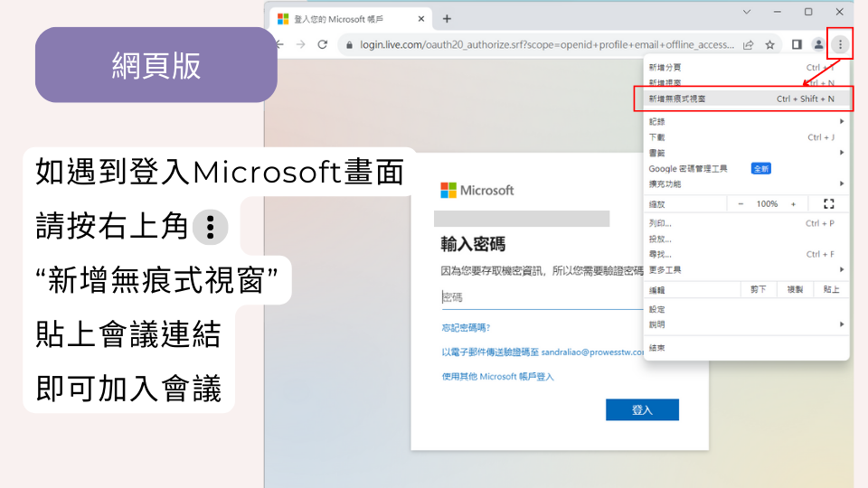Click the 100% zoom value

pyautogui.click(x=767, y=204)
